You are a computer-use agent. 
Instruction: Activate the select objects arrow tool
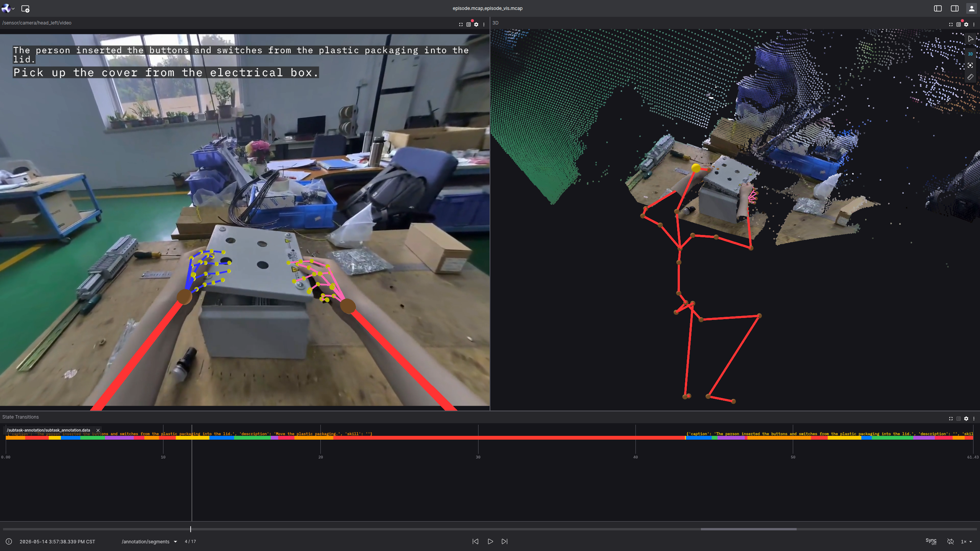click(x=970, y=39)
